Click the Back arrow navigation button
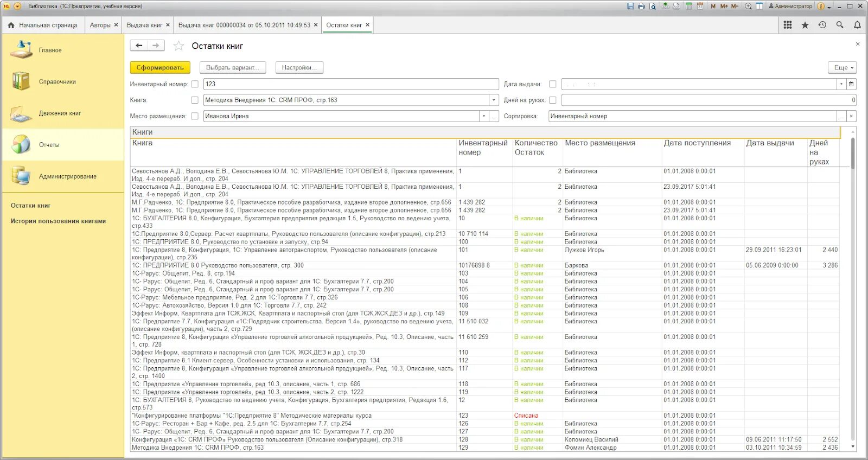868x460 pixels. 139,46
